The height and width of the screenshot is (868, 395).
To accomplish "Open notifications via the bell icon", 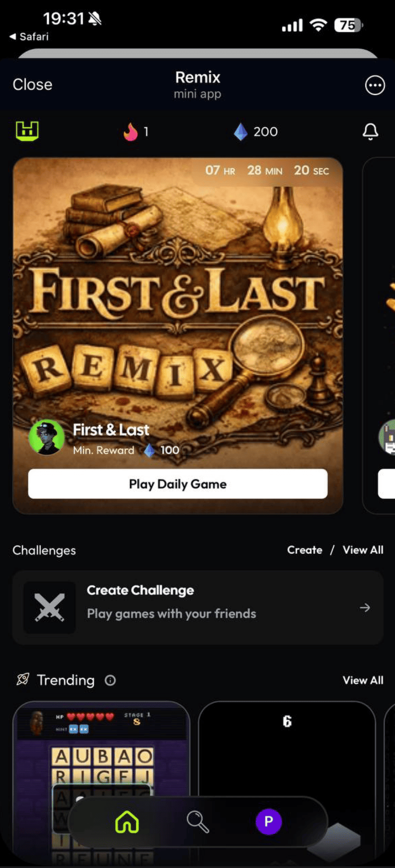I will [370, 131].
